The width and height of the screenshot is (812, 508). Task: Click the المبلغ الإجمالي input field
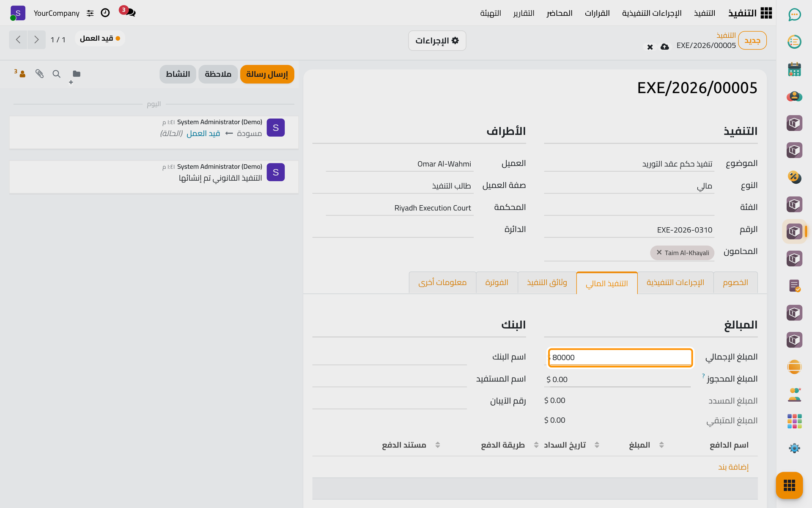[620, 357]
